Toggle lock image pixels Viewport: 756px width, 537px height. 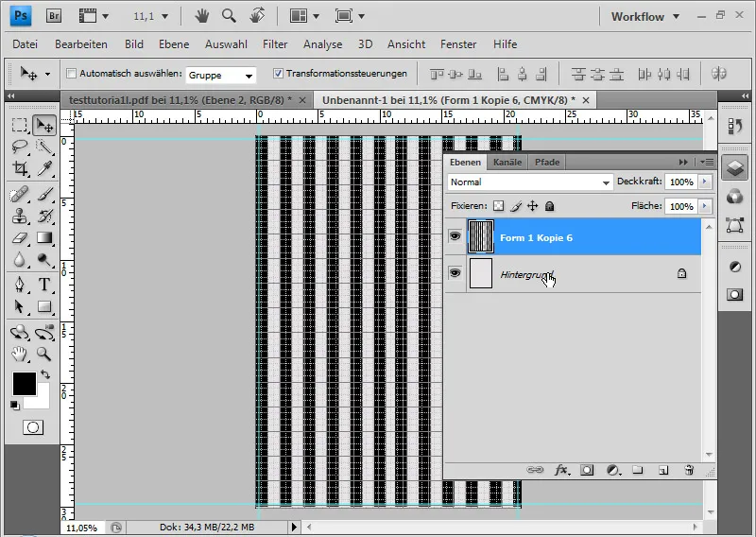point(516,206)
